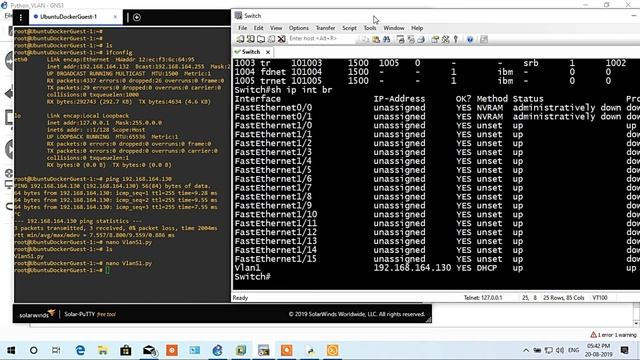Open the Script menu
The height and width of the screenshot is (360, 640).
(349, 28)
